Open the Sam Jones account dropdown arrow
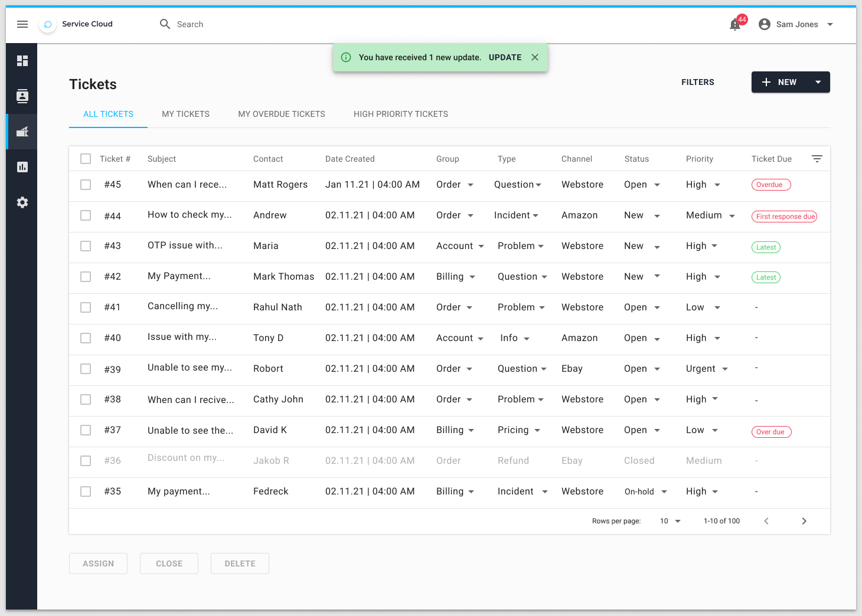862x616 pixels. (830, 24)
